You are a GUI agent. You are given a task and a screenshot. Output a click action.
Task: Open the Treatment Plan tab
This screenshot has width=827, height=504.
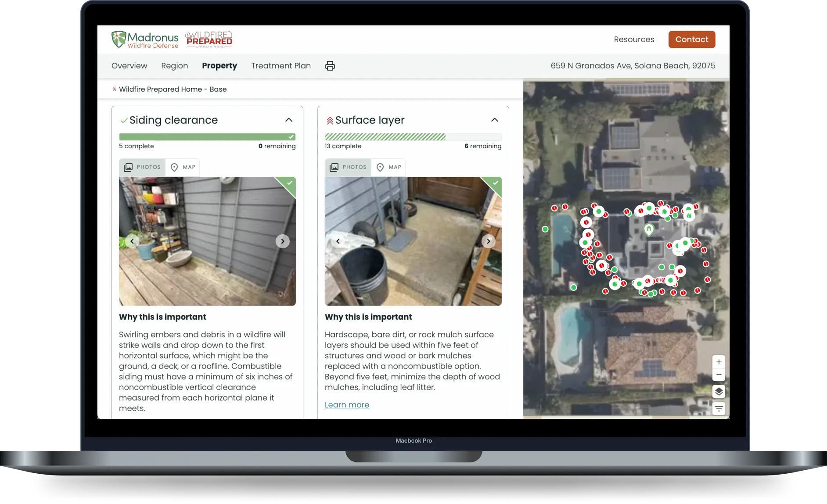point(281,66)
